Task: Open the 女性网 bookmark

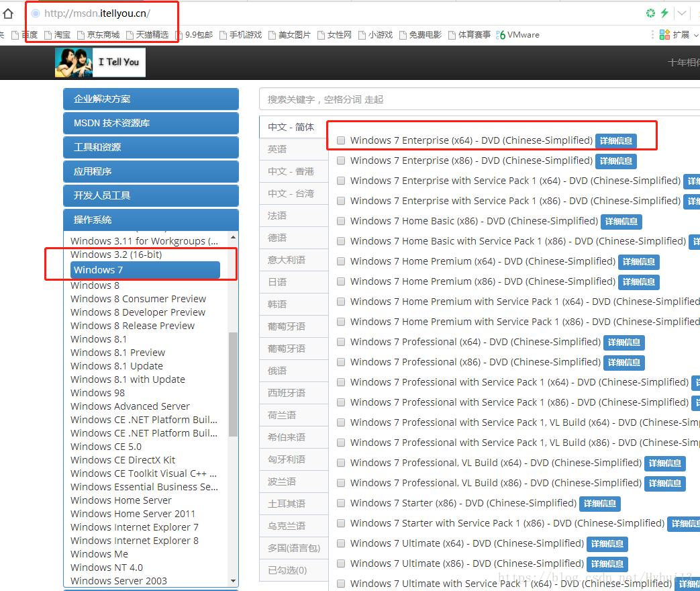Action: click(334, 35)
